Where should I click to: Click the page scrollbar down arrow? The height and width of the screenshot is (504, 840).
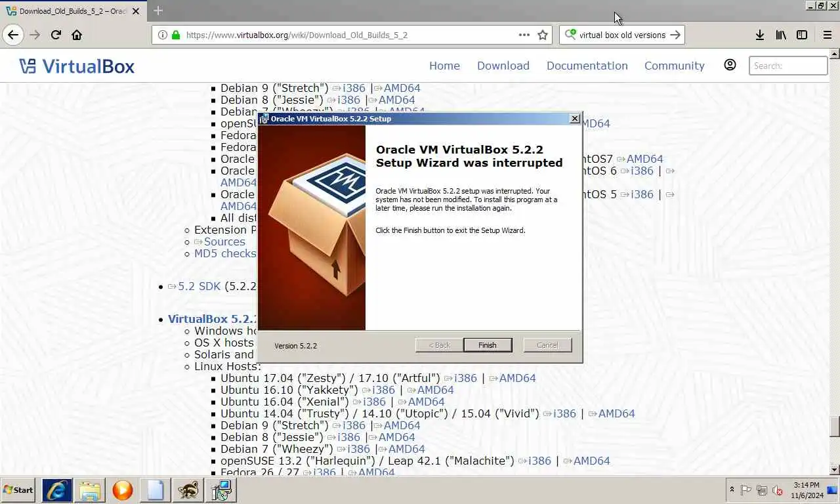[835, 470]
